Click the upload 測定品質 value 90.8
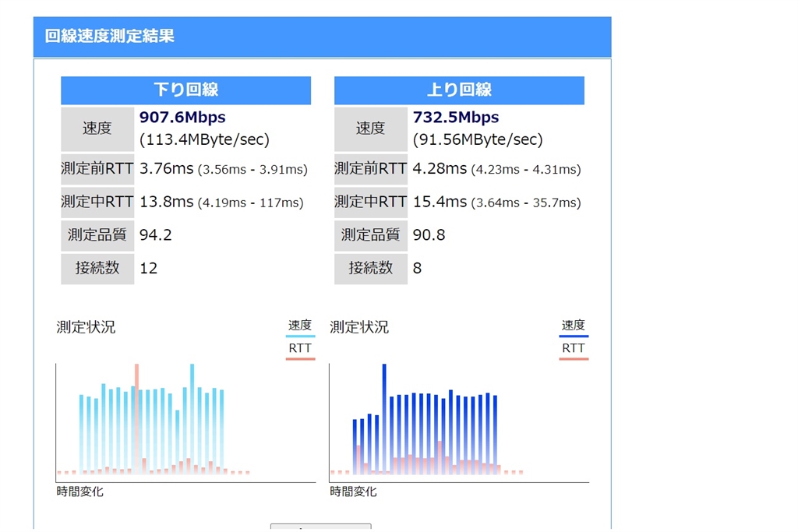Viewport: 798px width, 532px height. tap(429, 235)
